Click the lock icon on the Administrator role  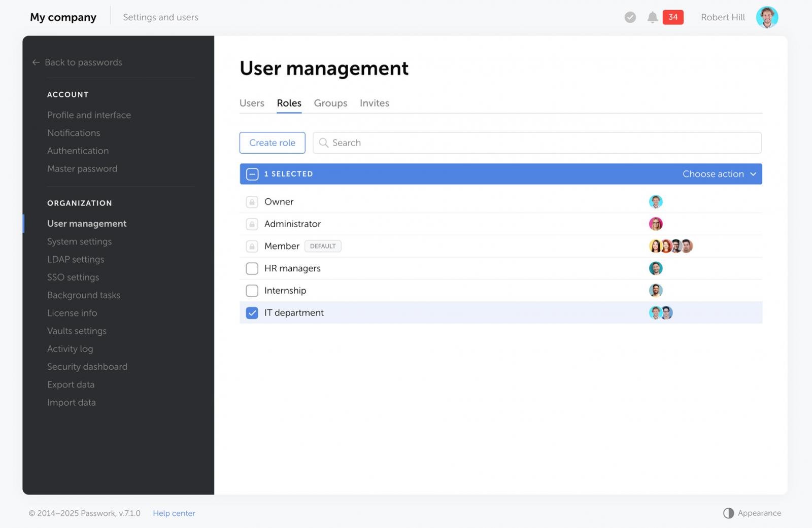252,224
